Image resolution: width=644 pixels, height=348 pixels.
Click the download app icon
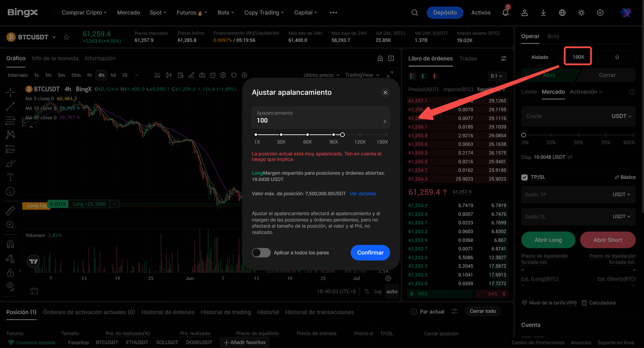click(x=543, y=13)
